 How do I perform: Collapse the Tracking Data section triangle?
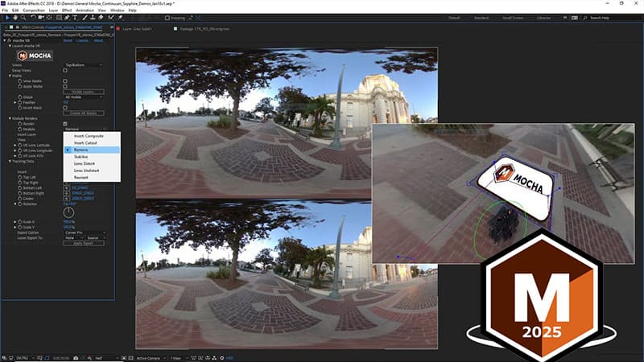pyautogui.click(x=10, y=162)
